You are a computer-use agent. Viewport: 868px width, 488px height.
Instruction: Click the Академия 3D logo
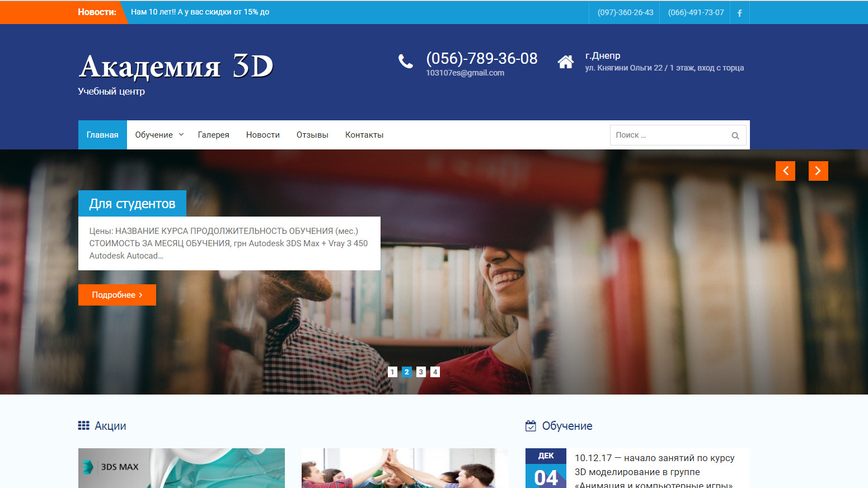coord(176,67)
